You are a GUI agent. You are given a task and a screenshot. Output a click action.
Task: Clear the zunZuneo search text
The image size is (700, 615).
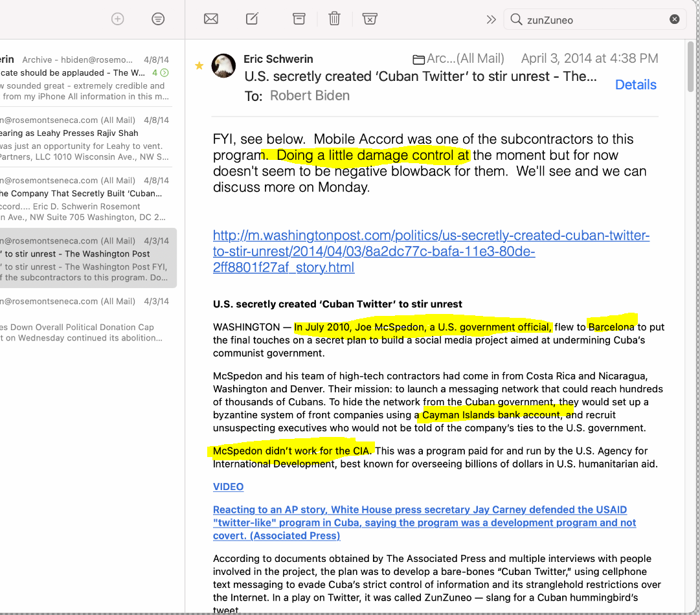(675, 19)
